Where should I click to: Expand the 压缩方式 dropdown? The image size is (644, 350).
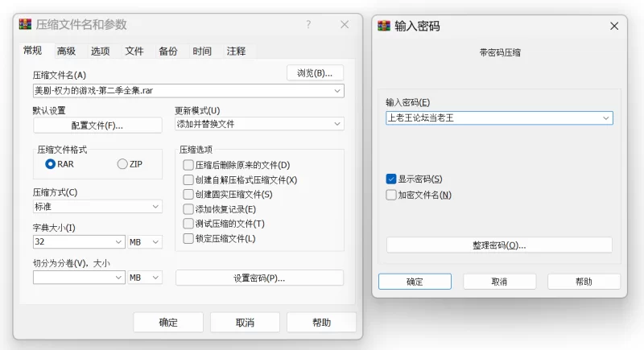click(x=97, y=207)
